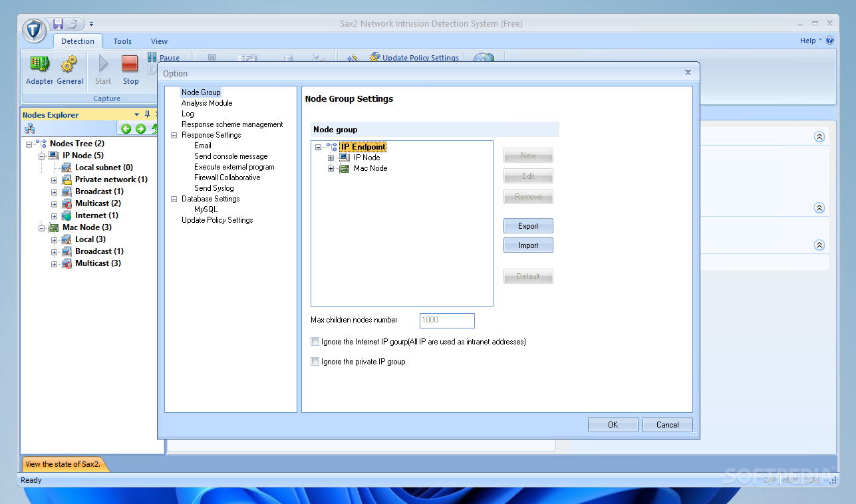Expand Local (3) under Mac Node
Viewport: 856px width, 504px height.
point(54,239)
